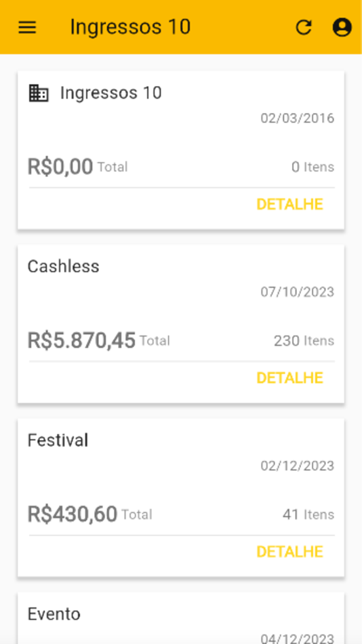Image resolution: width=362 pixels, height=644 pixels.
Task: Click the R$430,60 total amount
Action: tap(73, 514)
